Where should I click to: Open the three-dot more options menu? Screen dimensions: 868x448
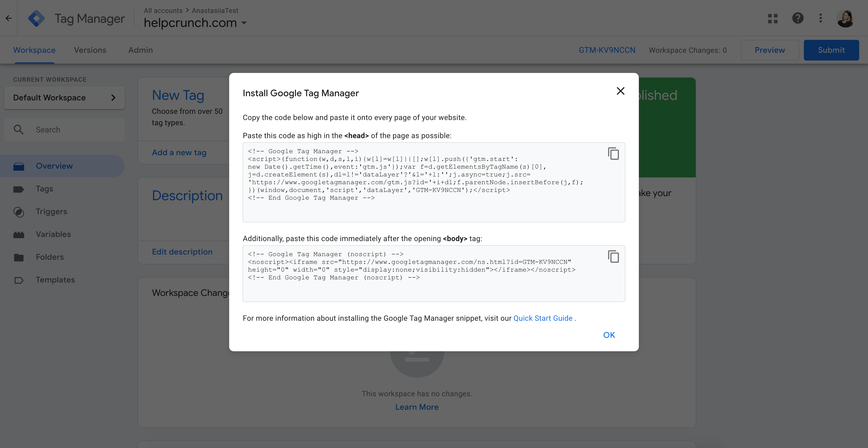click(x=821, y=18)
